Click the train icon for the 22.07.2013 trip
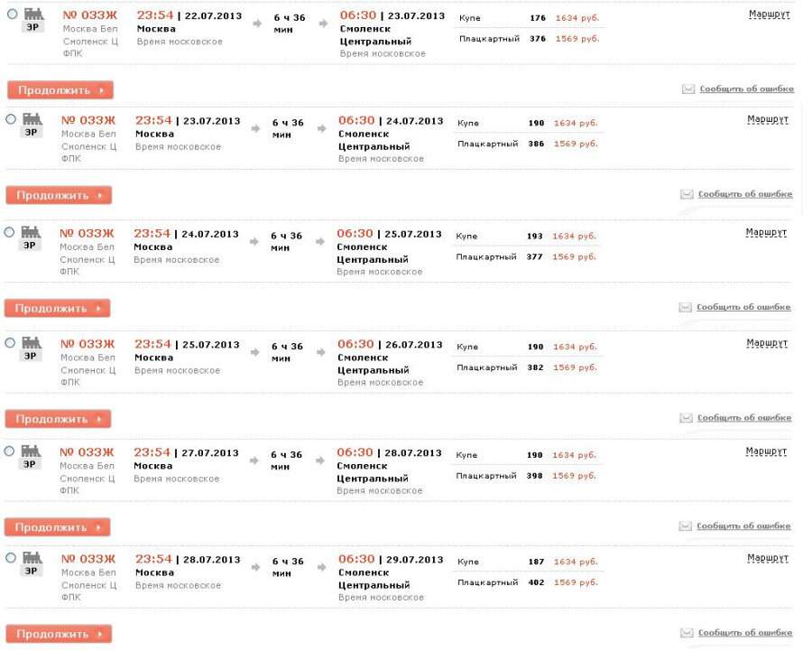812x660 pixels. tap(33, 14)
